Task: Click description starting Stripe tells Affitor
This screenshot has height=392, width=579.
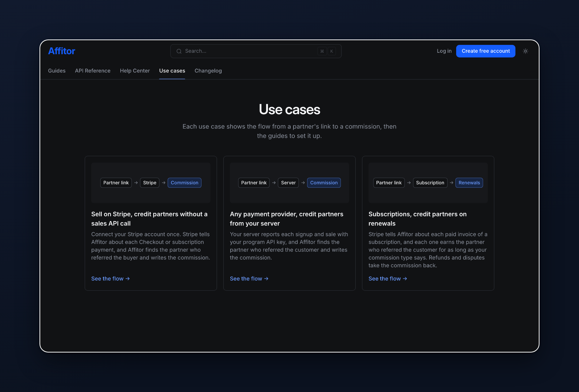Action: point(428,250)
